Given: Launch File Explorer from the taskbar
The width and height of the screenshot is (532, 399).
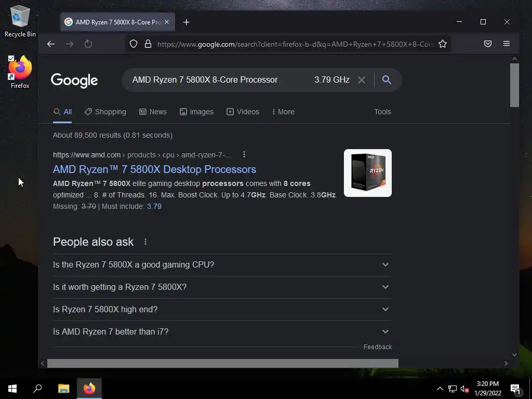Looking at the screenshot, I should 63,389.
